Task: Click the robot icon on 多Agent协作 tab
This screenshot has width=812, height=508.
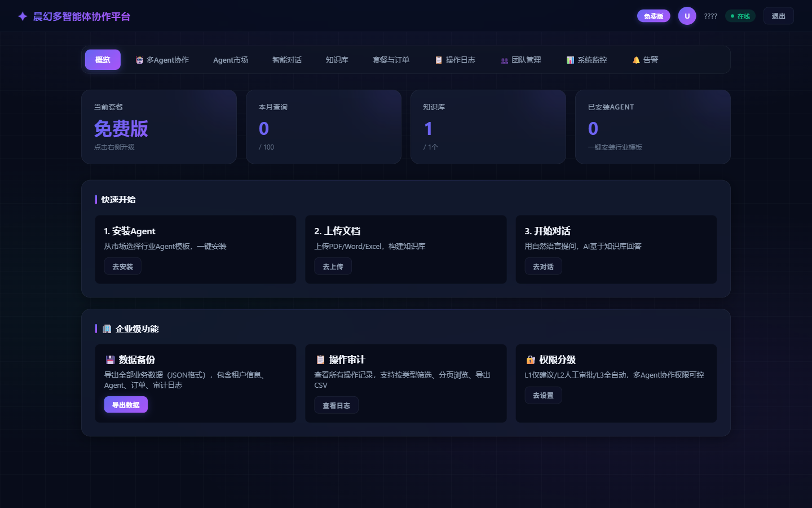Action: (x=139, y=60)
